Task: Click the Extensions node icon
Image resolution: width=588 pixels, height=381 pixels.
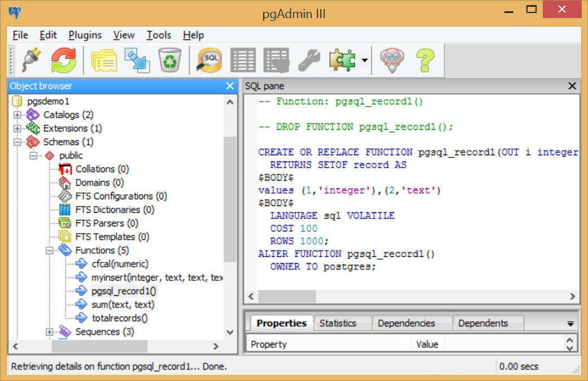Action: click(33, 128)
